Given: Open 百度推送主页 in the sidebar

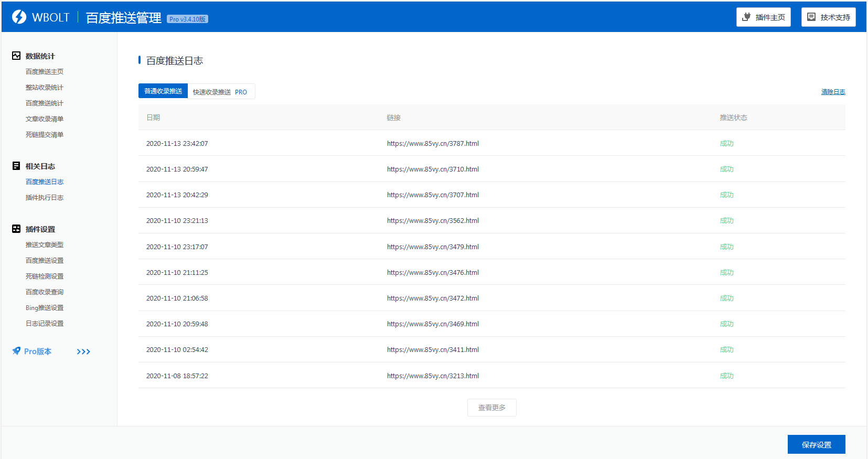Looking at the screenshot, I should click(45, 72).
